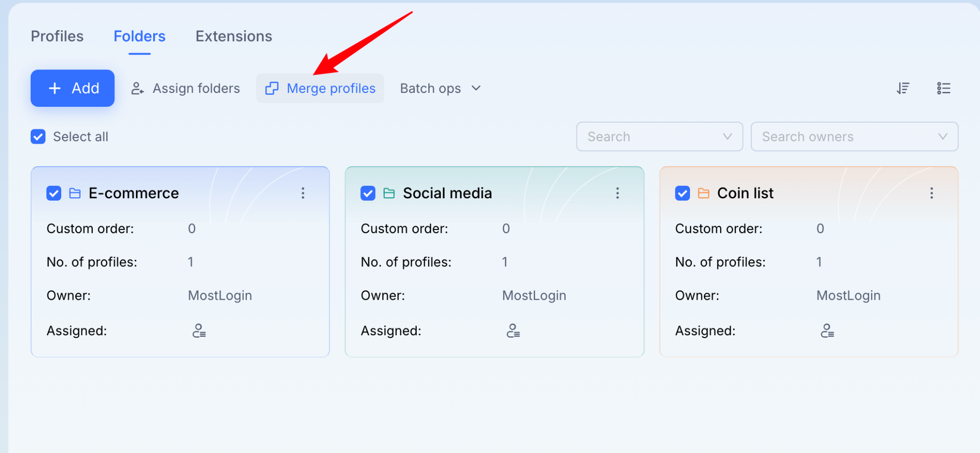Open E-commerce card three-dot menu
Image resolution: width=980 pixels, height=453 pixels.
pos(303,193)
